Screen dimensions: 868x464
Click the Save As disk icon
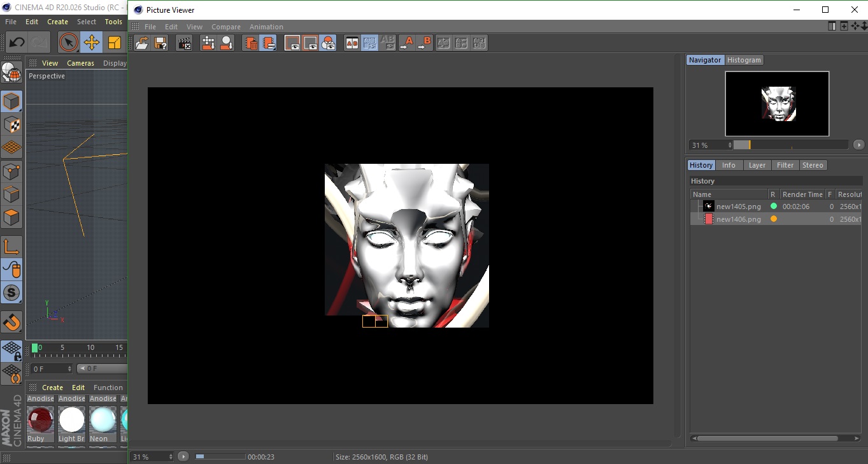pyautogui.click(x=160, y=43)
